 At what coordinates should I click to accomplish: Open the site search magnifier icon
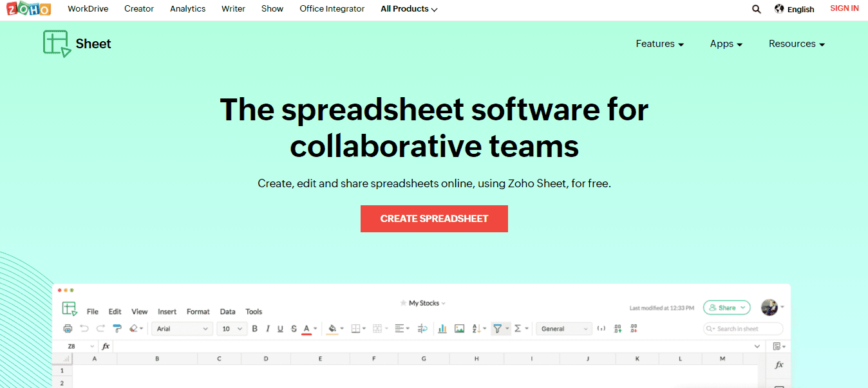click(x=757, y=9)
